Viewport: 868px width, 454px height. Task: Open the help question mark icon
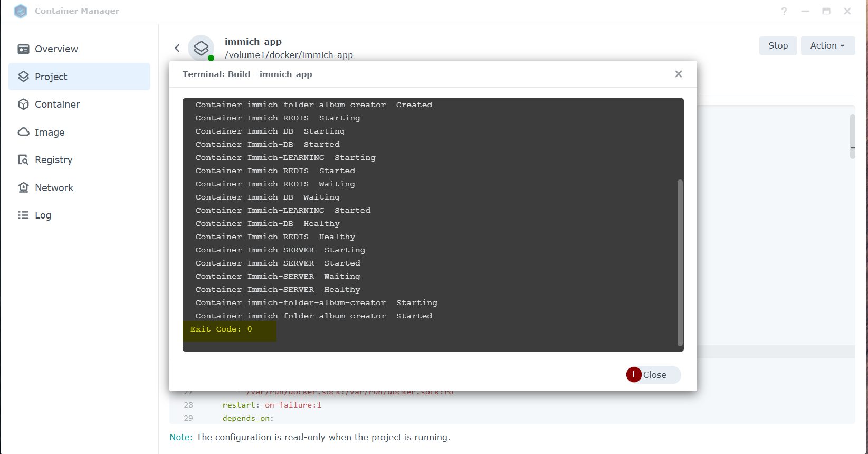[784, 11]
